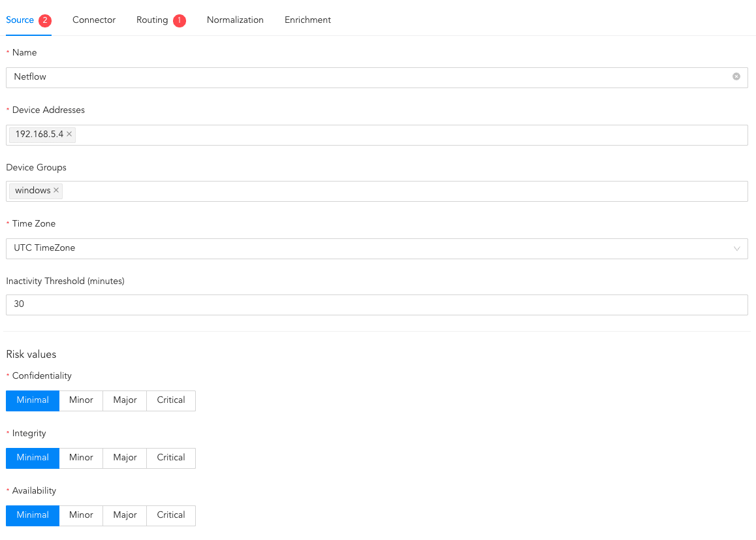The image size is (756, 540).
Task: Click the Name input field
Action: click(366, 77)
